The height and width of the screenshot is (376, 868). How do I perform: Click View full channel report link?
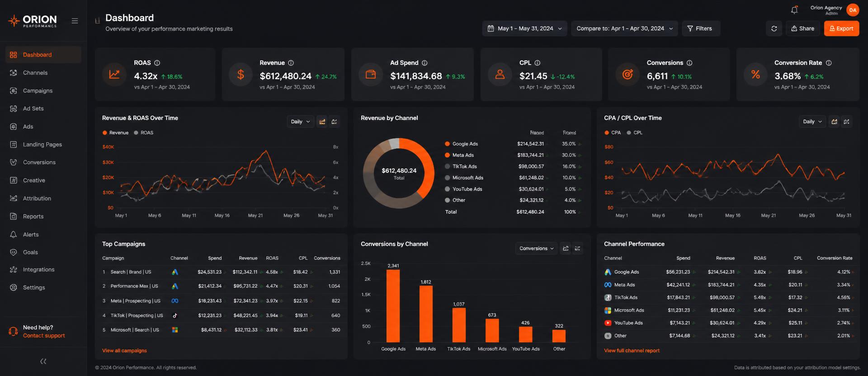[632, 351]
